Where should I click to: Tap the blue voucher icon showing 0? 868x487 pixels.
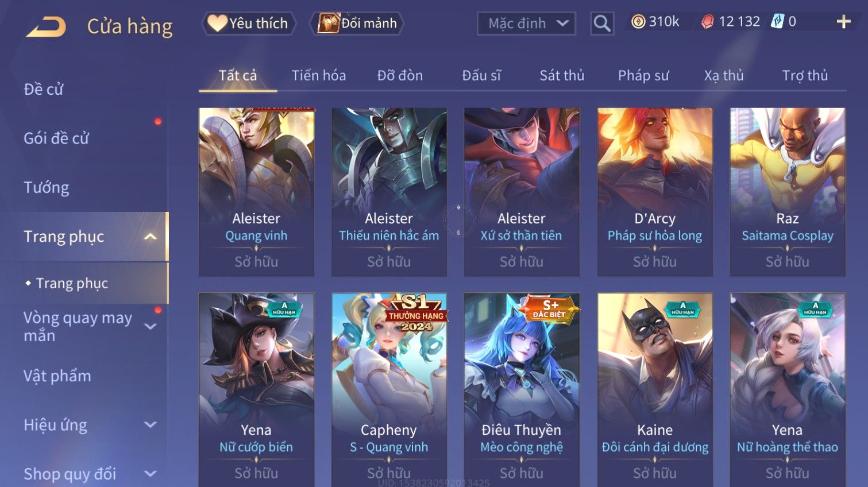click(x=777, y=22)
